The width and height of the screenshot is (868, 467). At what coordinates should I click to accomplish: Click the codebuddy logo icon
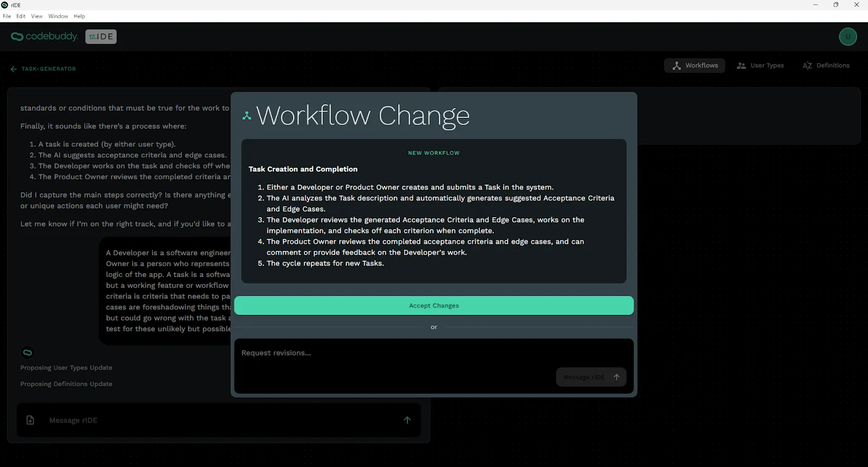tap(17, 36)
